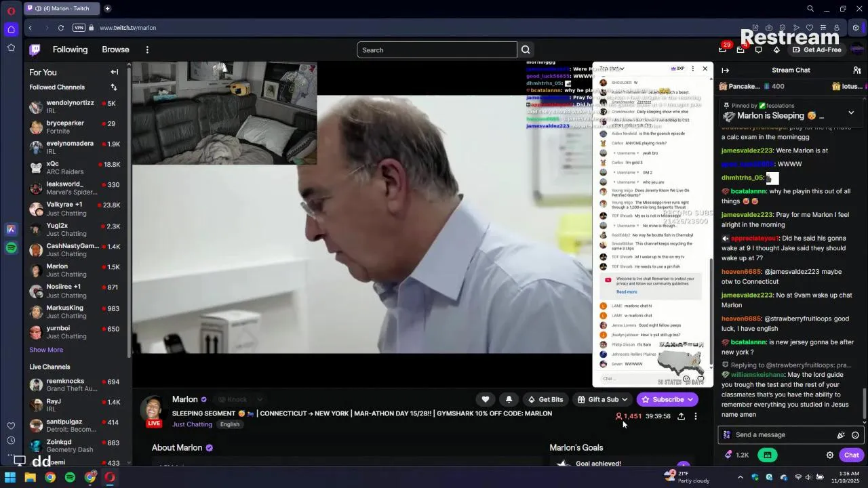The height and width of the screenshot is (488, 868).
Task: Expand the pinned Marlon is Sleeping message
Action: click(851, 113)
